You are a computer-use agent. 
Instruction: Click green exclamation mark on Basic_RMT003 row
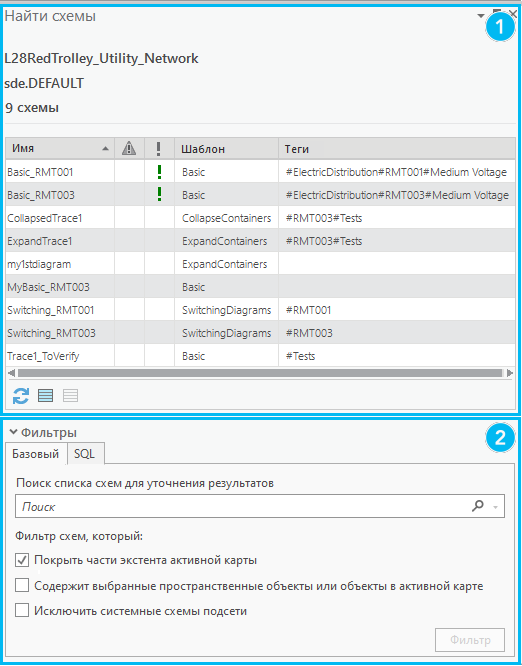point(159,195)
